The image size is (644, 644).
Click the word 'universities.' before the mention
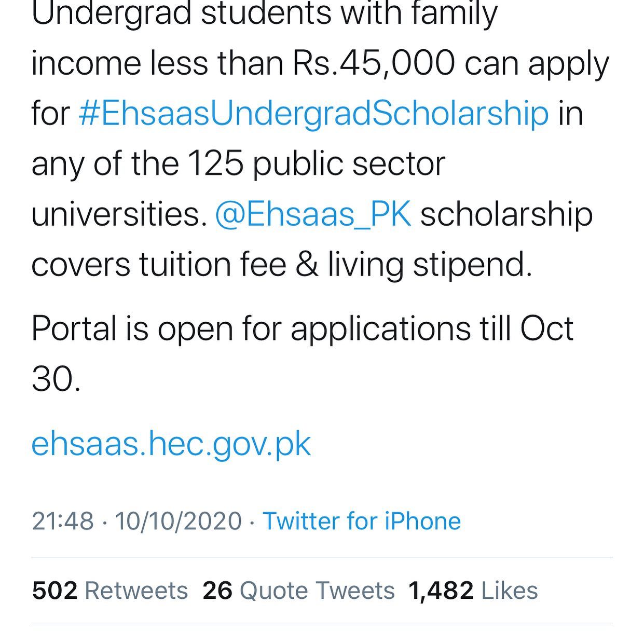[119, 214]
